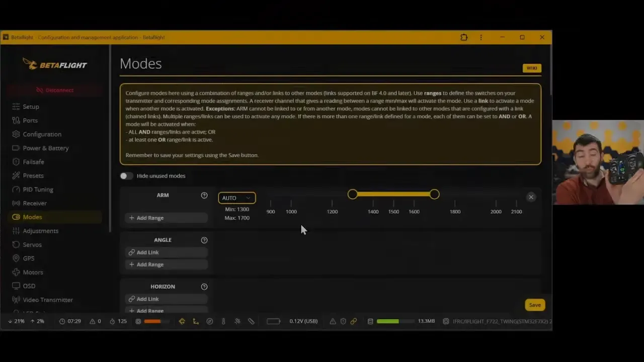Click the Video Transmitter icon

coord(16,300)
